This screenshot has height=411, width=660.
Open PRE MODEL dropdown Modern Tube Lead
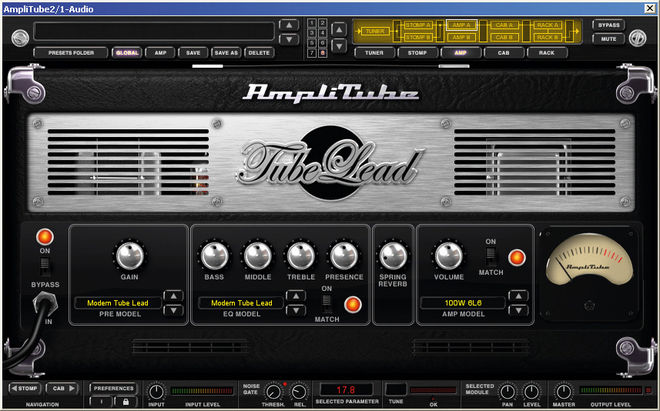tap(118, 303)
